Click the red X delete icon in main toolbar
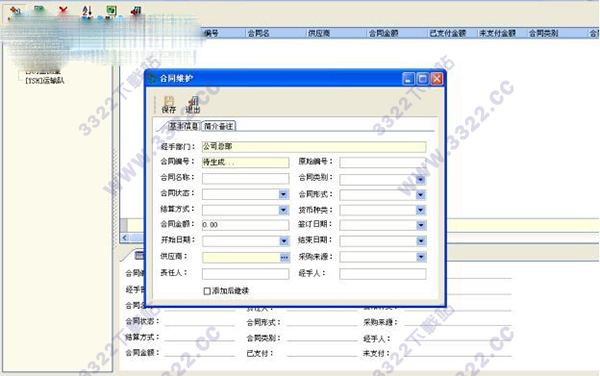Image resolution: width=600 pixels, height=376 pixels. click(x=63, y=11)
